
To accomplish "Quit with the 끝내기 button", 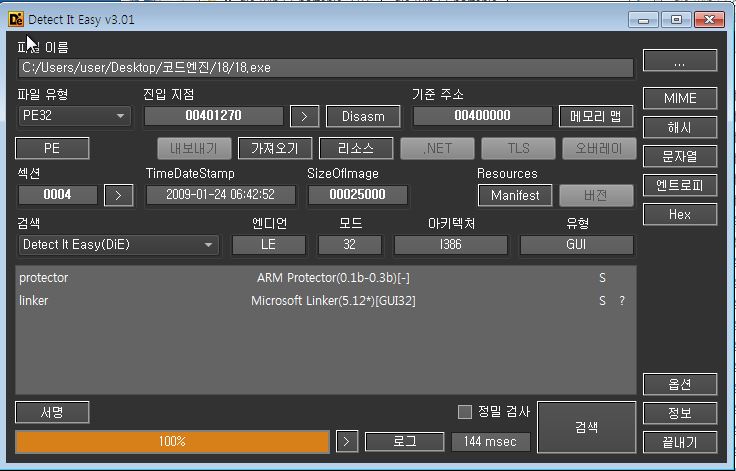I will [680, 442].
